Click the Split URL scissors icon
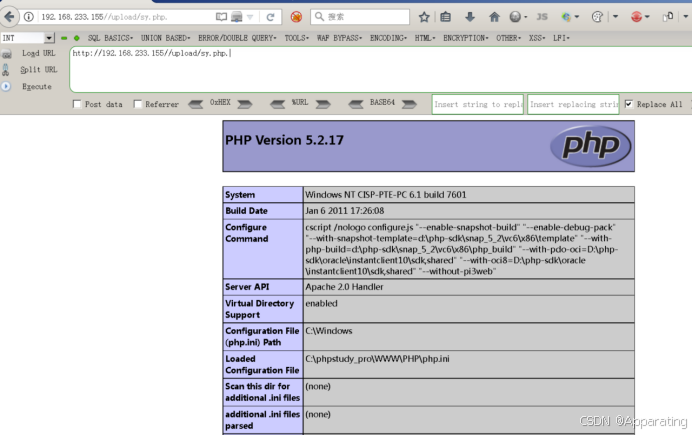692x435 pixels. pos(6,70)
